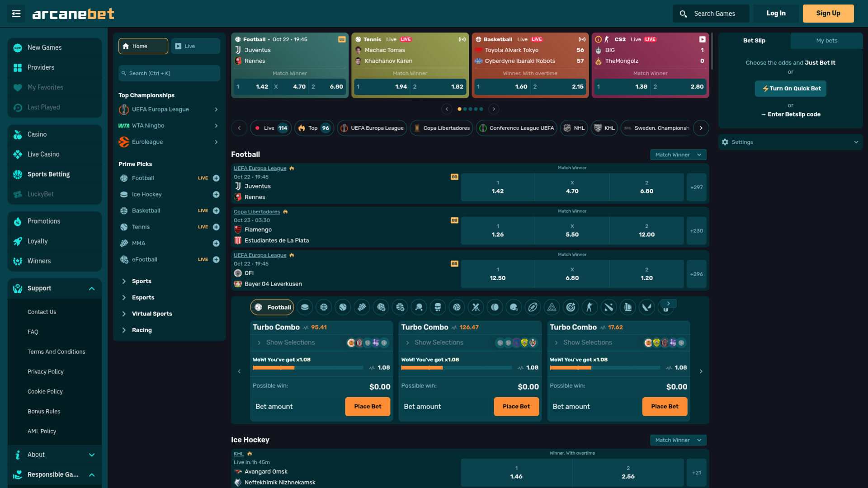Viewport: 868px width, 488px height.
Task: Click plus icon next to MMA
Action: [x=216, y=243]
